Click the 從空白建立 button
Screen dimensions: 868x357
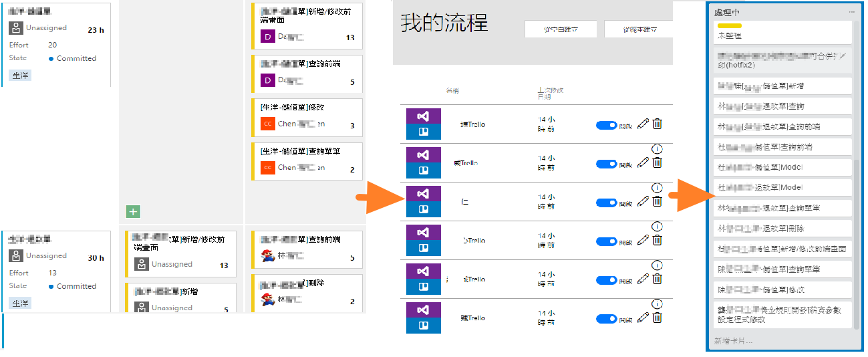pos(560,29)
